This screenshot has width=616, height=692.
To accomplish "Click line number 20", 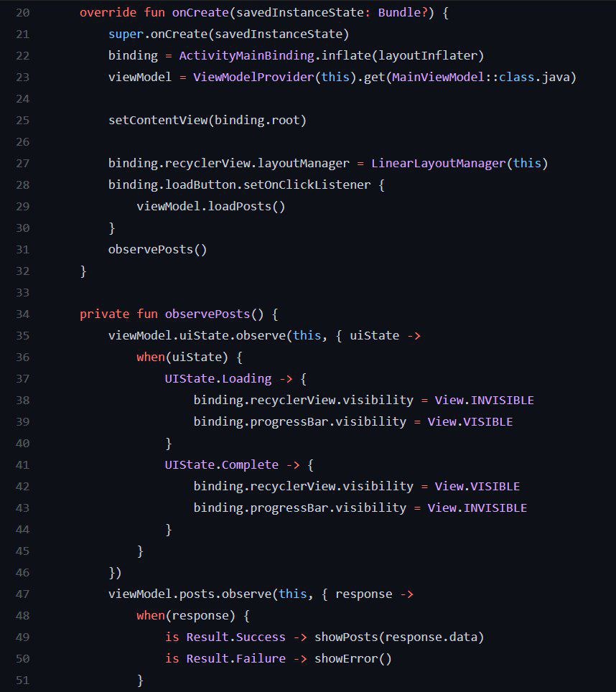I will (22, 12).
